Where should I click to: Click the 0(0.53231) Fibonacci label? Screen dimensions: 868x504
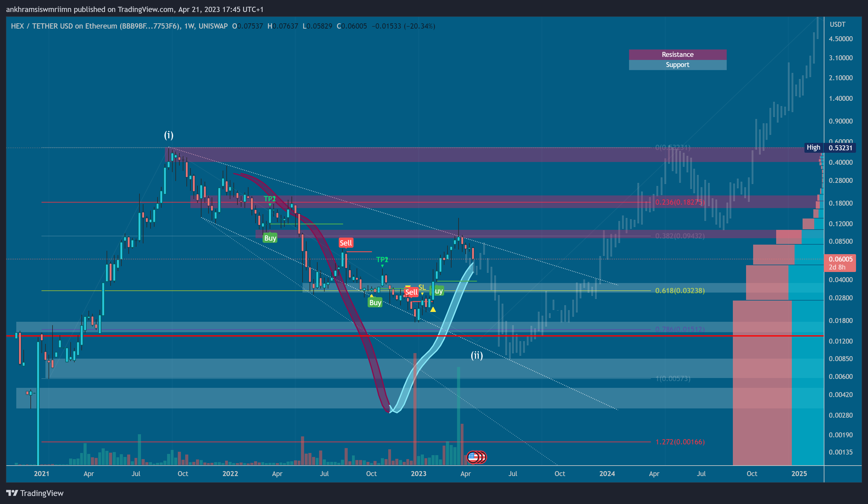(673, 148)
